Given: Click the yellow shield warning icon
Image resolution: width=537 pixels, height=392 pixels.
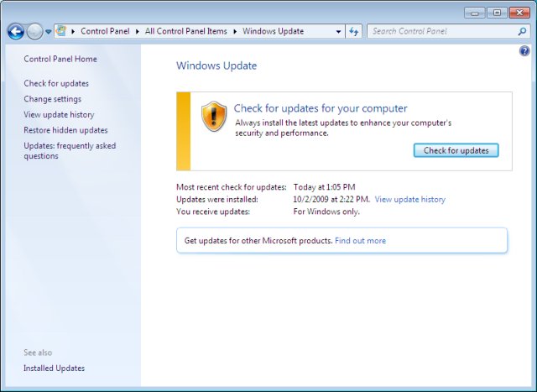Looking at the screenshot, I should click(x=214, y=116).
